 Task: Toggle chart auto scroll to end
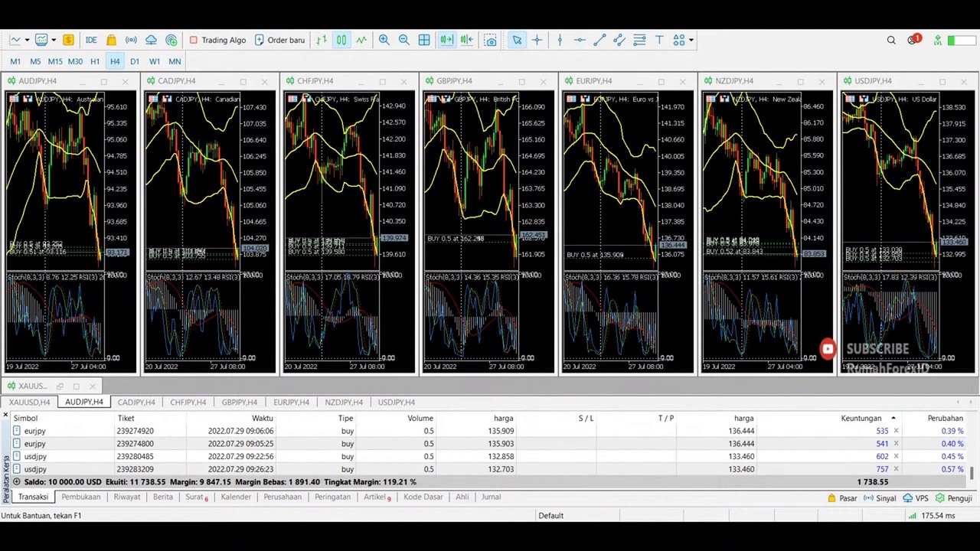tap(447, 40)
